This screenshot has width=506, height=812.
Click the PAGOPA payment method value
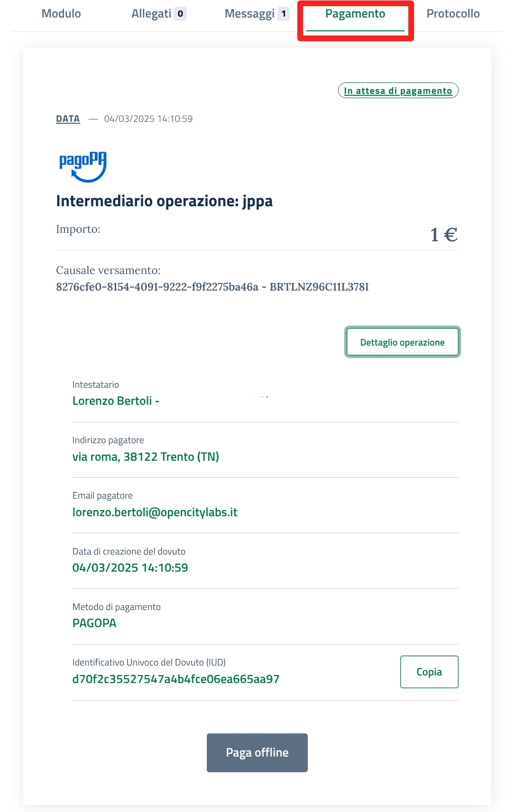pyautogui.click(x=94, y=623)
